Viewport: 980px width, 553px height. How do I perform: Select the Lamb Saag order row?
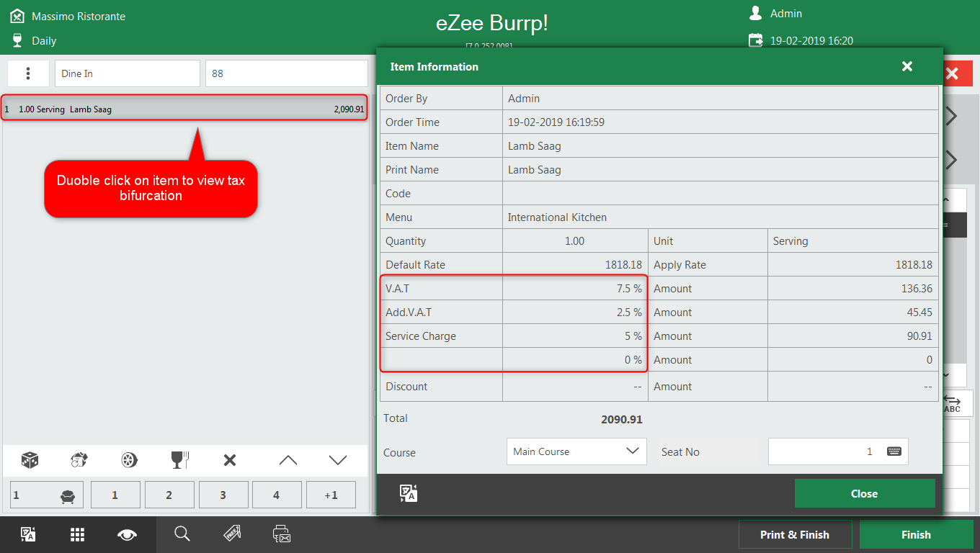[x=184, y=109]
